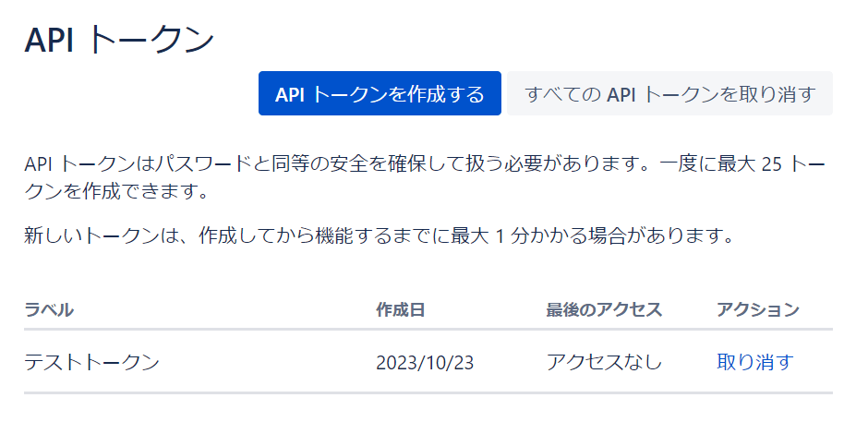The image size is (868, 434).
Task: Click the paragraph about new tokens taking 1 minute
Action: 380,236
